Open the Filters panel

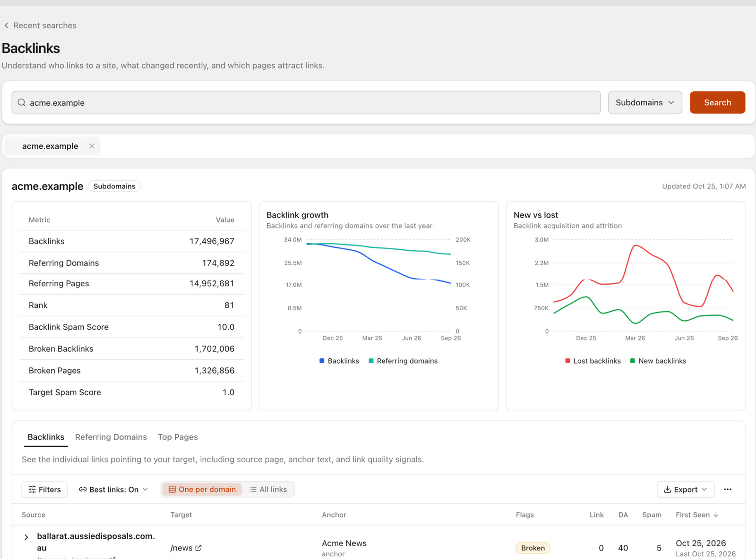pyautogui.click(x=44, y=490)
